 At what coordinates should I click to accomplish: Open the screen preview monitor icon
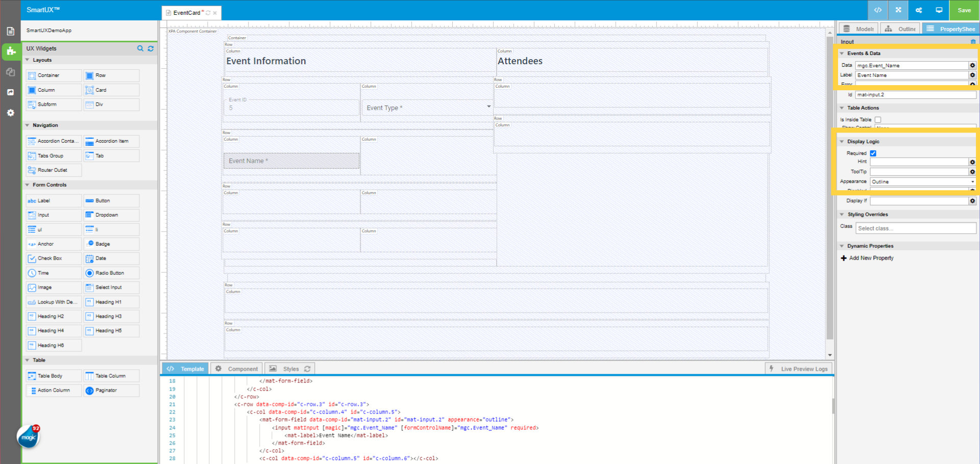[939, 10]
